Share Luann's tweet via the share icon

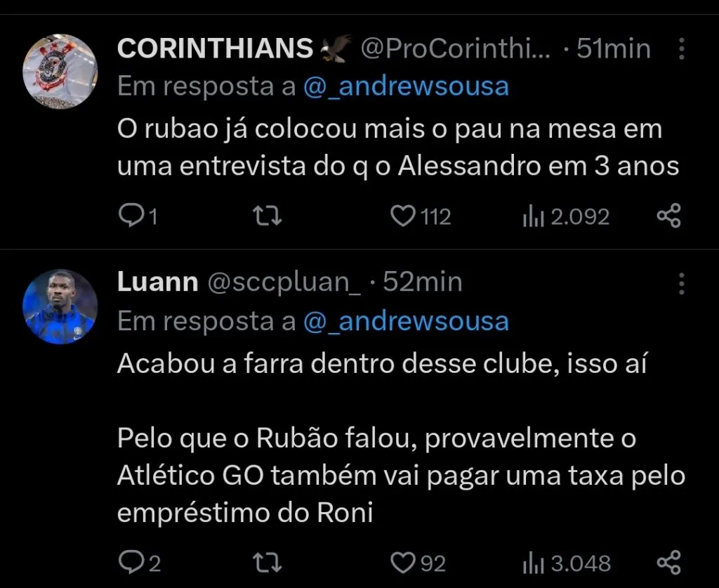(x=669, y=562)
